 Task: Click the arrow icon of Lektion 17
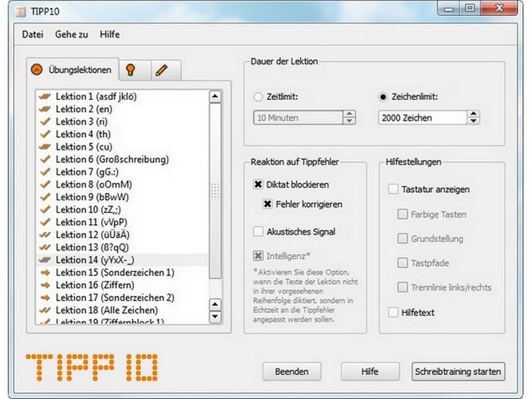(45, 297)
